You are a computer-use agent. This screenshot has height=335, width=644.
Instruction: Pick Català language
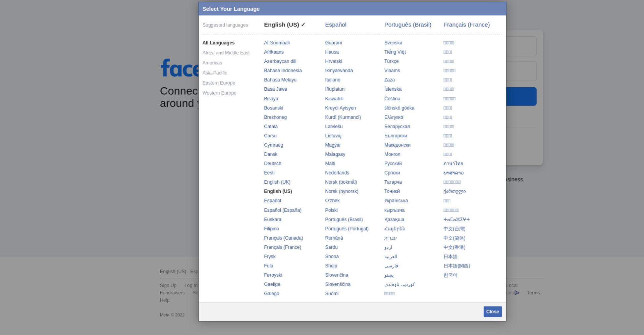[271, 127]
